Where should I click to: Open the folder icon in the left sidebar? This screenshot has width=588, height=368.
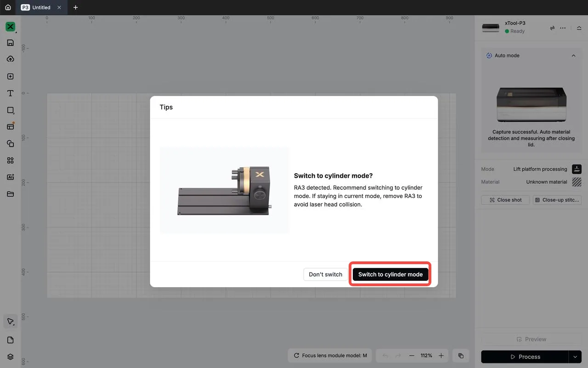point(10,194)
